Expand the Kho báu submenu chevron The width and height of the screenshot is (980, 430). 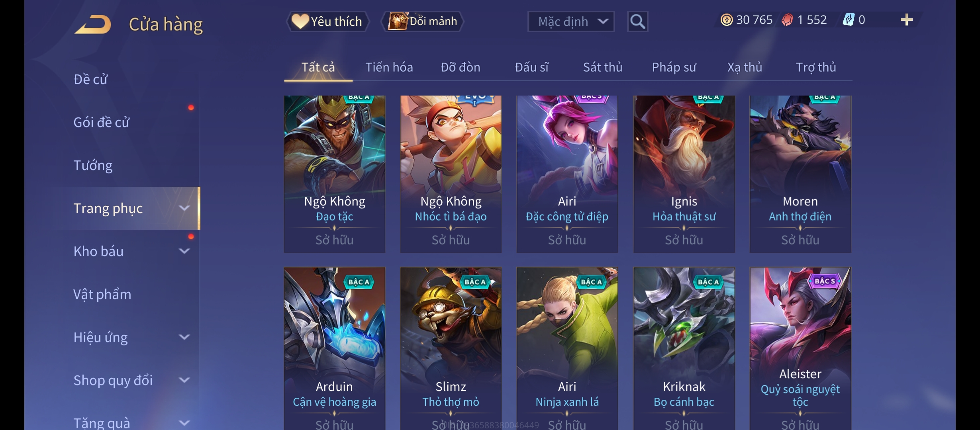tap(184, 251)
